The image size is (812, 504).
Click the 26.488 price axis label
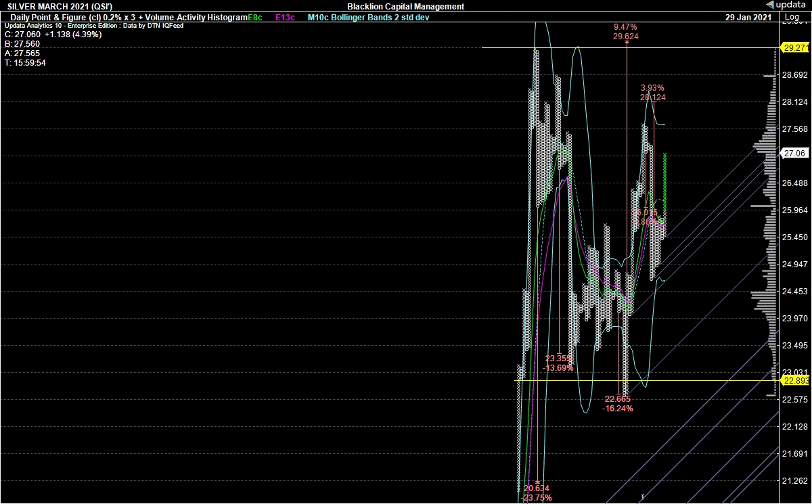796,183
